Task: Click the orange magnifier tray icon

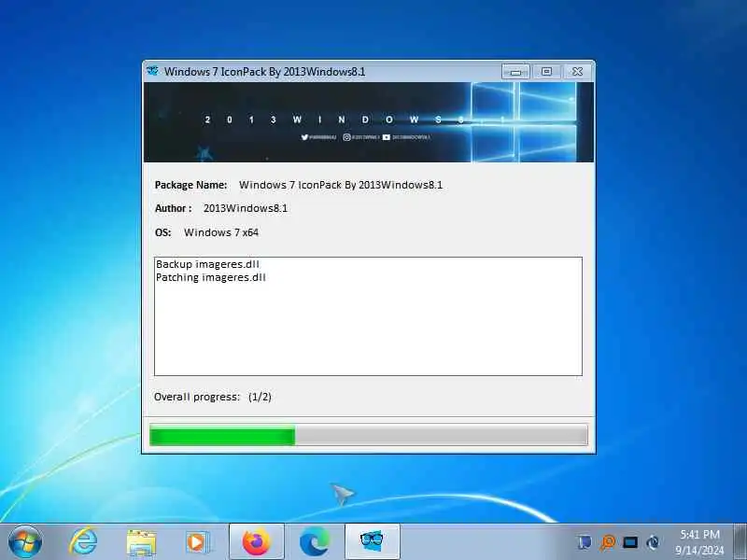Action: click(x=608, y=542)
